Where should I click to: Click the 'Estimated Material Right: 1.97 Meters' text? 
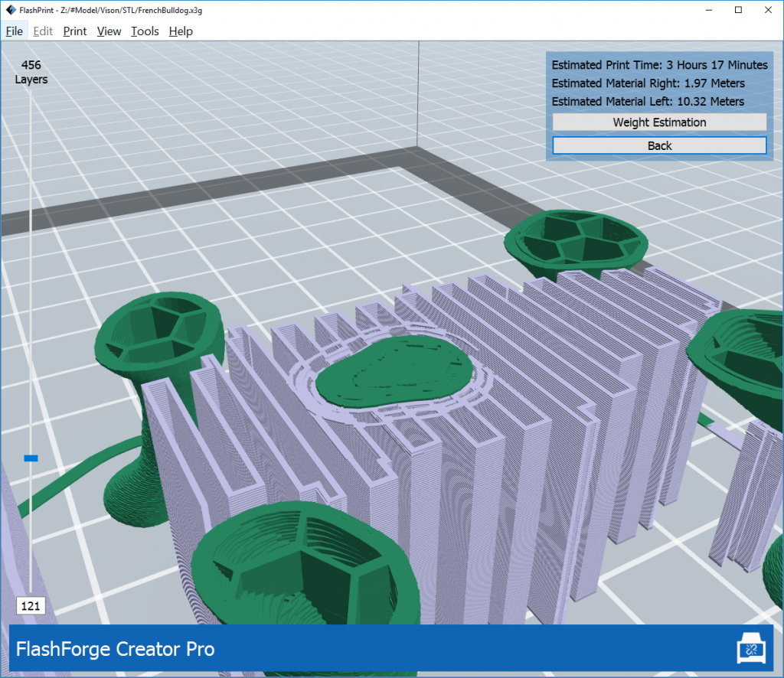pos(648,83)
